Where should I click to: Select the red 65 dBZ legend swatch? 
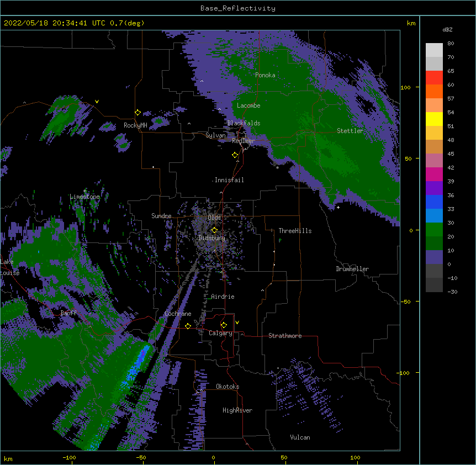coord(434,77)
